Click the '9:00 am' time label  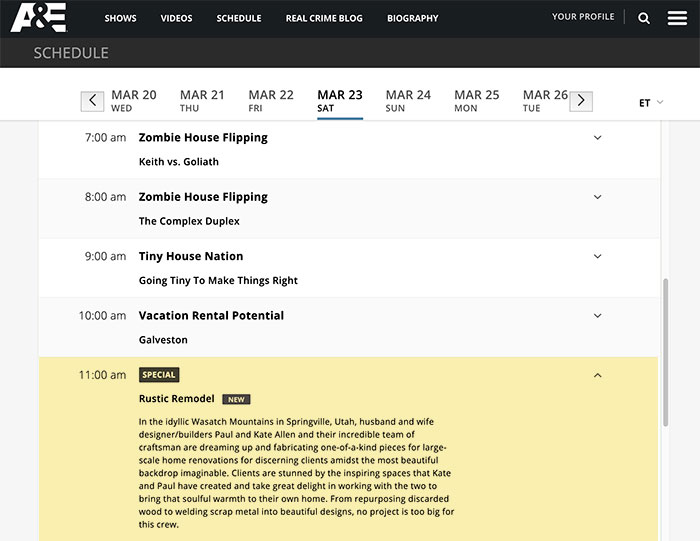pyautogui.click(x=105, y=256)
